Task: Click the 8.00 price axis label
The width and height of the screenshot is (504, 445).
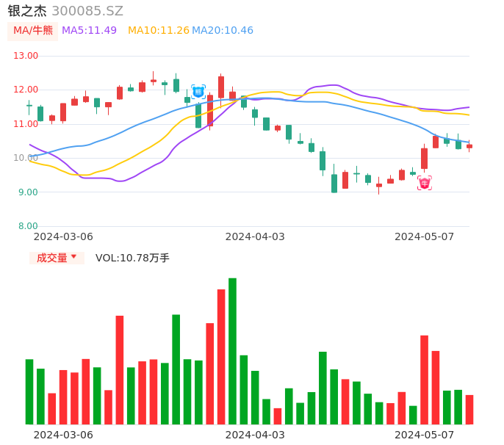Action: click(x=29, y=226)
